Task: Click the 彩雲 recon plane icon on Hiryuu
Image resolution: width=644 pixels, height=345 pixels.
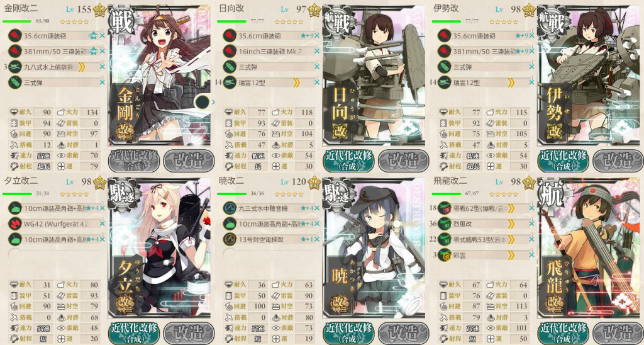Action: [x=445, y=256]
